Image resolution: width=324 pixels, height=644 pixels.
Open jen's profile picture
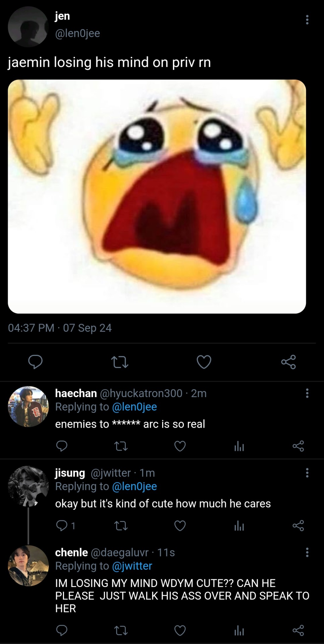pos(28,26)
